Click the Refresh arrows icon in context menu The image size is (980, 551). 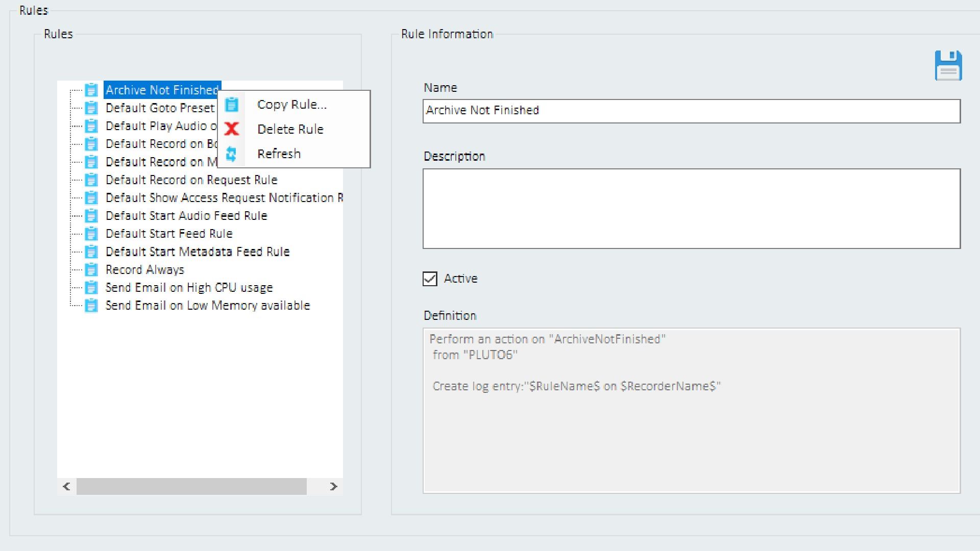tap(231, 154)
